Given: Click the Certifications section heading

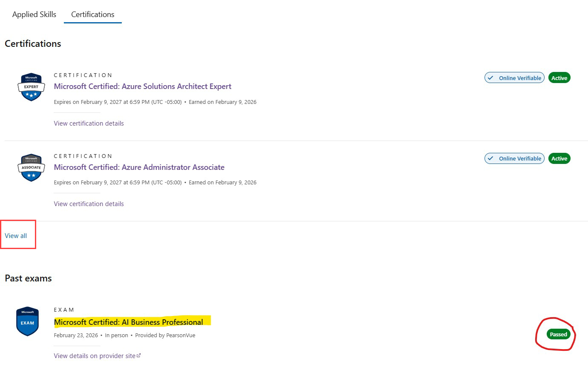Looking at the screenshot, I should tap(33, 44).
